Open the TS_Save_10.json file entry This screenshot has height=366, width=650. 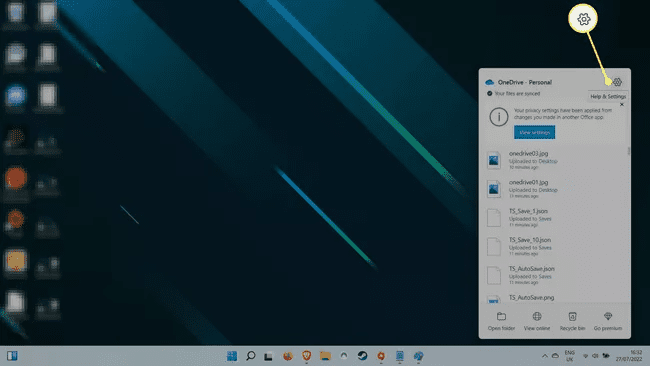553,246
